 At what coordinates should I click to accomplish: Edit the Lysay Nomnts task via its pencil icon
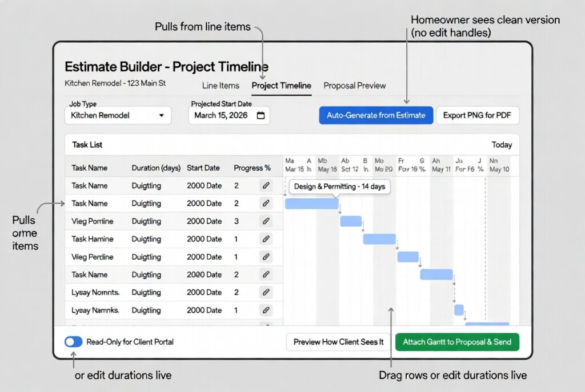click(x=266, y=292)
